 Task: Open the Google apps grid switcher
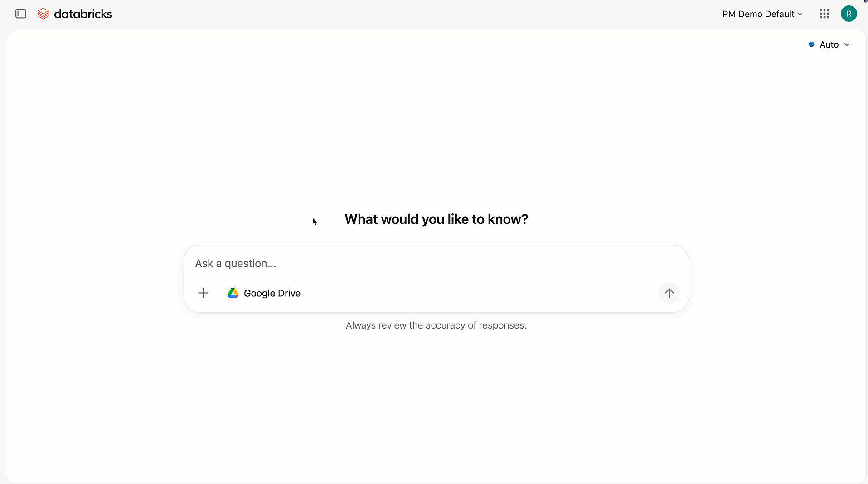(824, 14)
